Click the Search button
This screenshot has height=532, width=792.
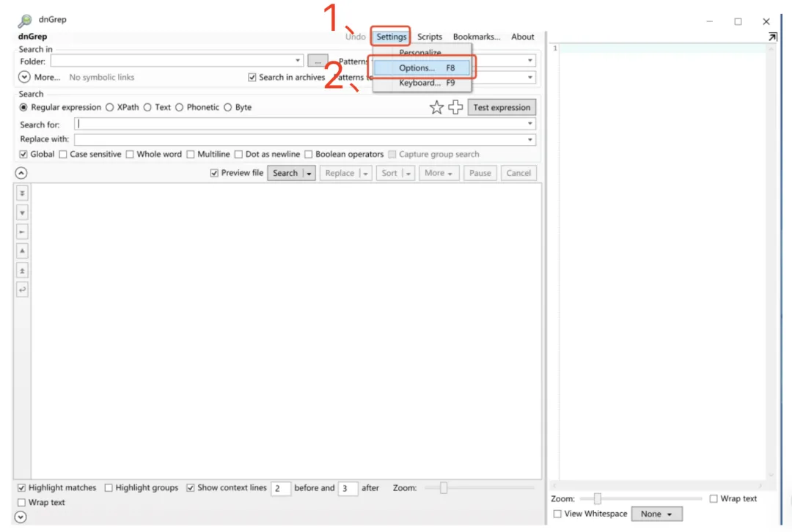click(x=285, y=173)
